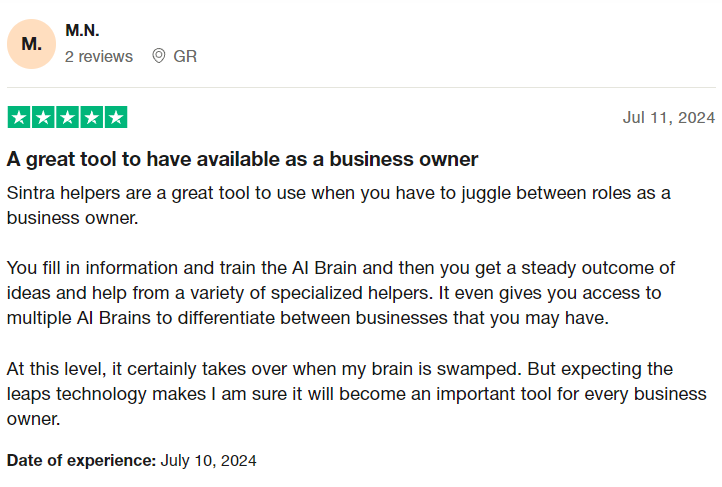This screenshot has height=487, width=722.
Task: Click the third green star
Action: pos(67,117)
